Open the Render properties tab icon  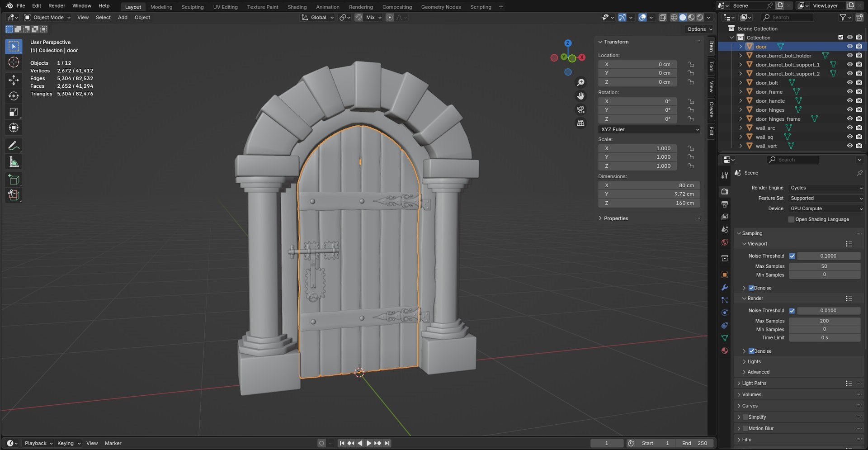click(725, 192)
